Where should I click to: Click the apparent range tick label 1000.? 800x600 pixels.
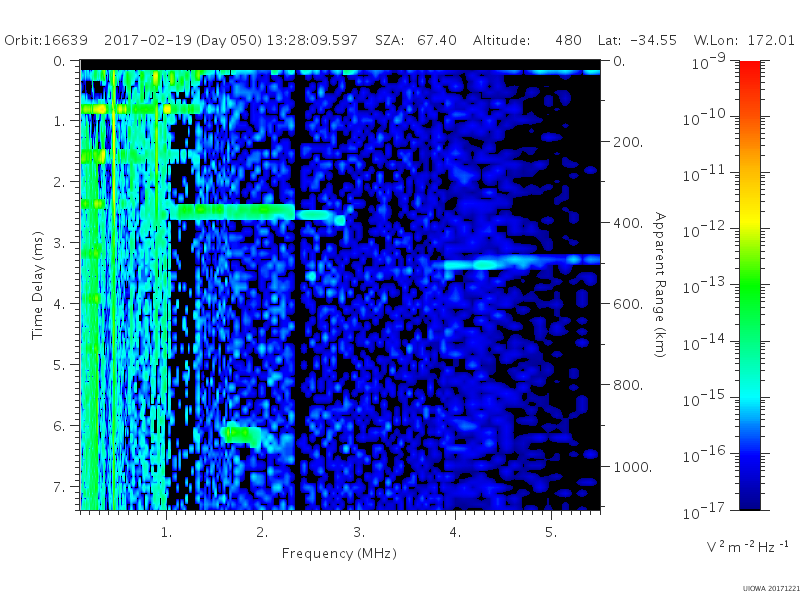(x=632, y=467)
